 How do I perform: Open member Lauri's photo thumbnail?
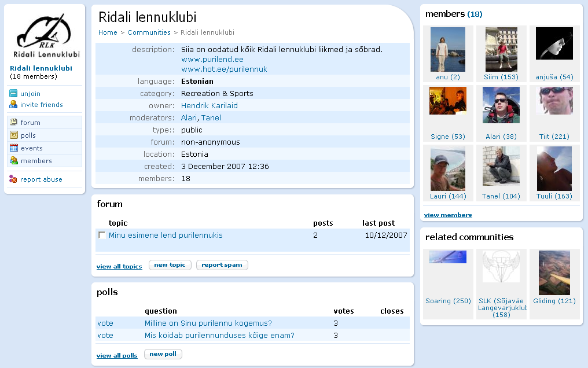[448, 168]
